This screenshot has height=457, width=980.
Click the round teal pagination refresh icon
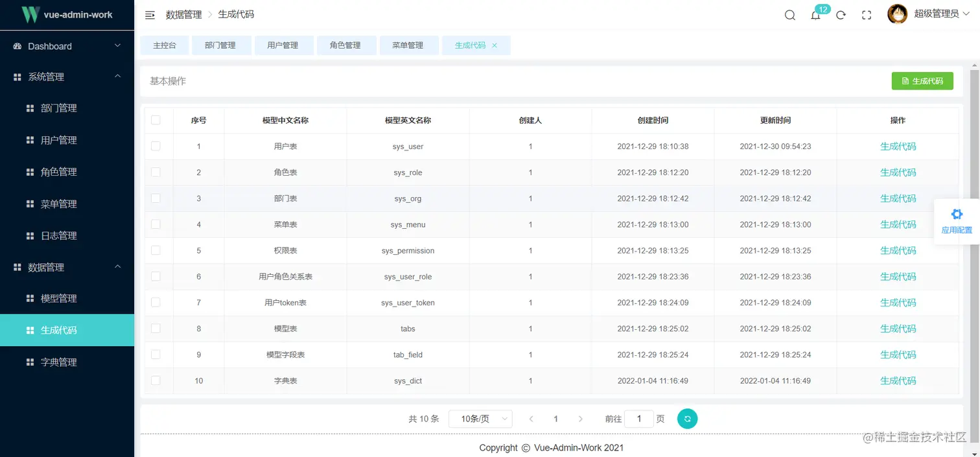click(x=687, y=419)
